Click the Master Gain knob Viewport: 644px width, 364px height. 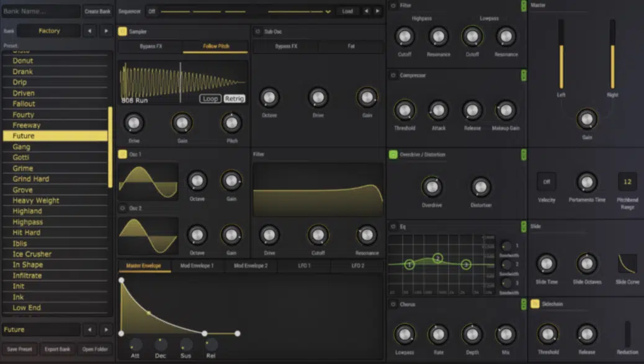587,119
